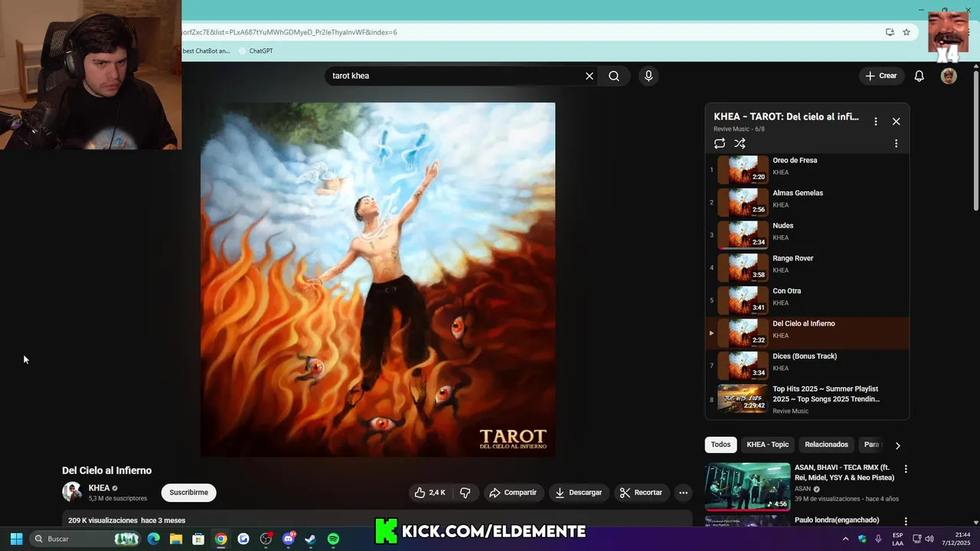Select the KHEA - Topic chip
The height and width of the screenshot is (551, 980).
[767, 445]
